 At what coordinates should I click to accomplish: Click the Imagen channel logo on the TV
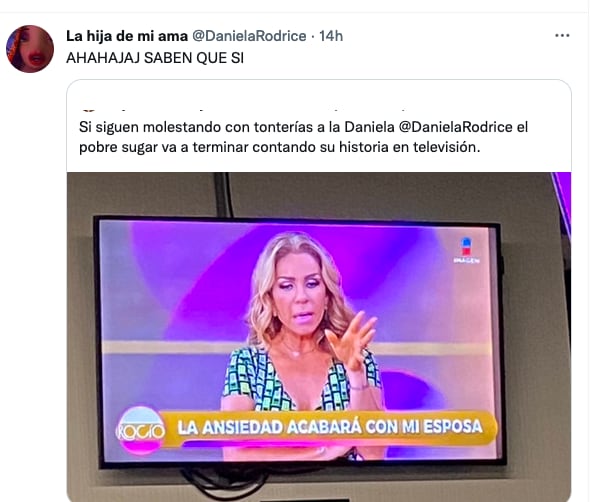click(x=466, y=251)
